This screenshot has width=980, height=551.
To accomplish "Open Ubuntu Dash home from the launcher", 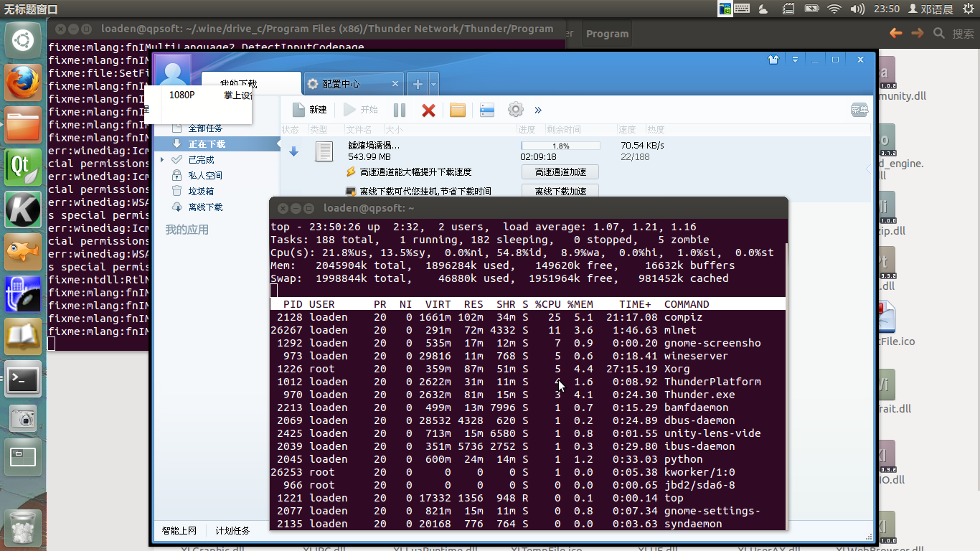I will (x=23, y=40).
